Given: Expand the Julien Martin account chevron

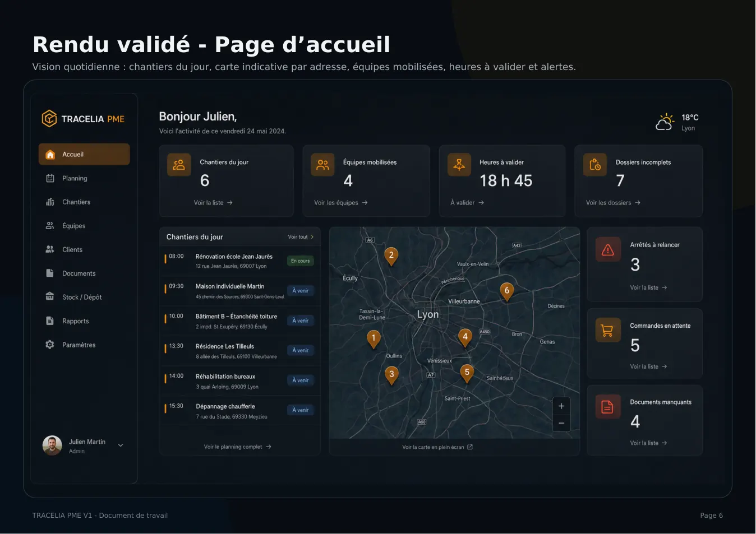Looking at the screenshot, I should [x=121, y=445].
